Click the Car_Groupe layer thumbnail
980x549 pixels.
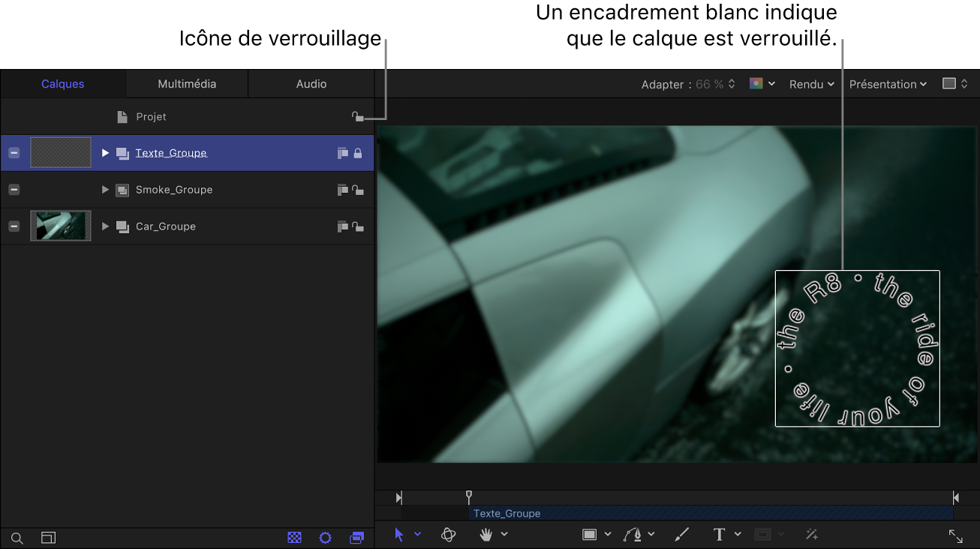61,226
